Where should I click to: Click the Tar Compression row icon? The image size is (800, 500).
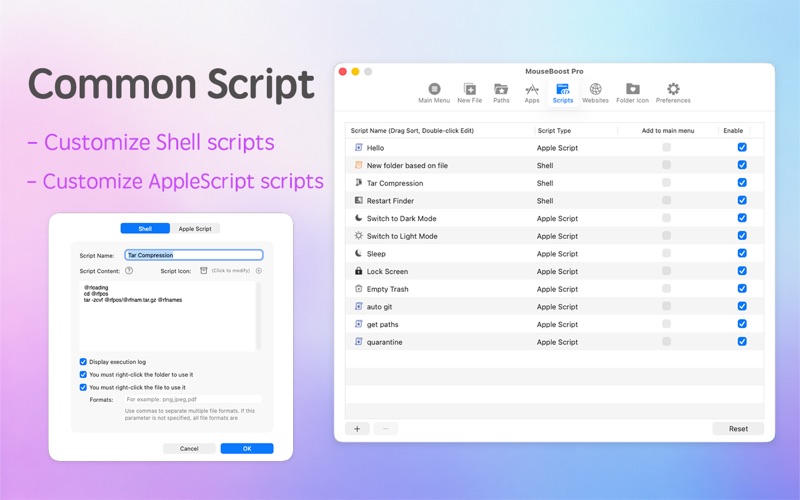(358, 183)
